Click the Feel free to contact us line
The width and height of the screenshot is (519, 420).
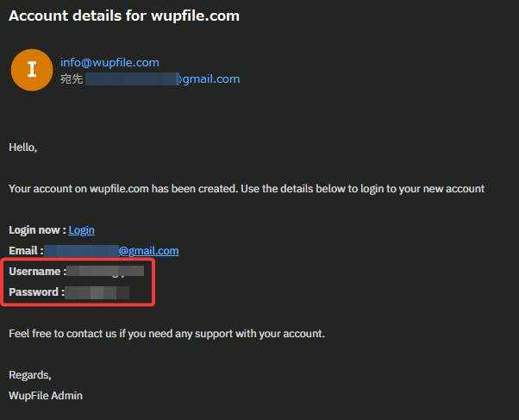pos(167,333)
